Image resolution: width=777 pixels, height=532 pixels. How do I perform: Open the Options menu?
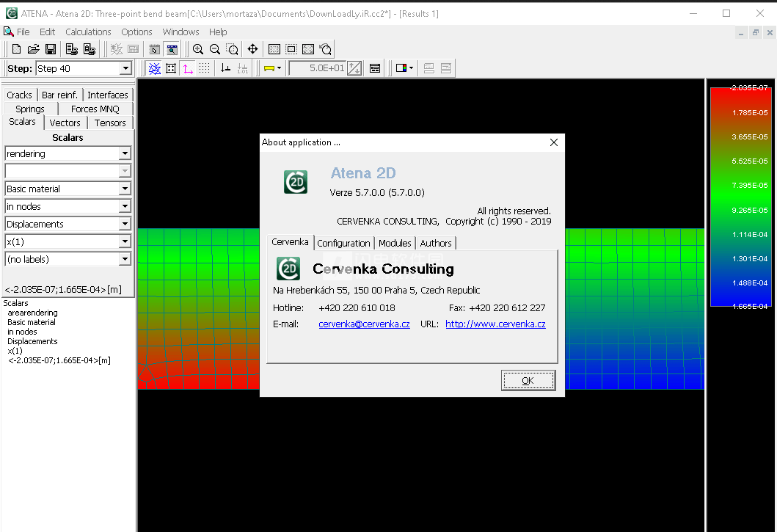point(136,32)
